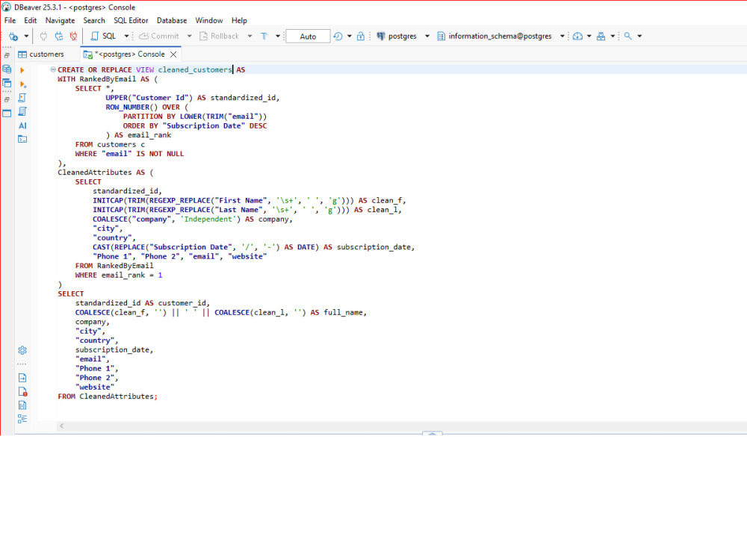Screen dimensions: 747x560
Task: Open the transaction log dropdown arrow
Action: pyautogui.click(x=349, y=36)
